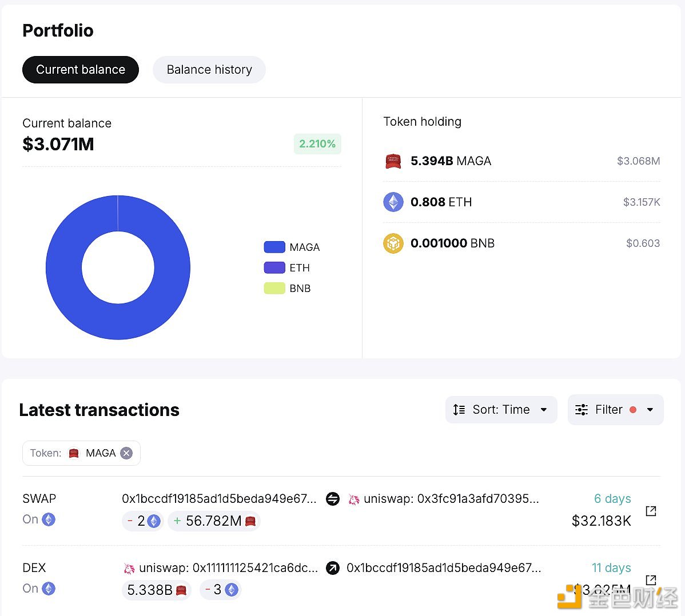The image size is (685, 616).
Task: Open address 0x1bccdf19185ad1d5beda949e67 in SWAP row
Action: (219, 498)
